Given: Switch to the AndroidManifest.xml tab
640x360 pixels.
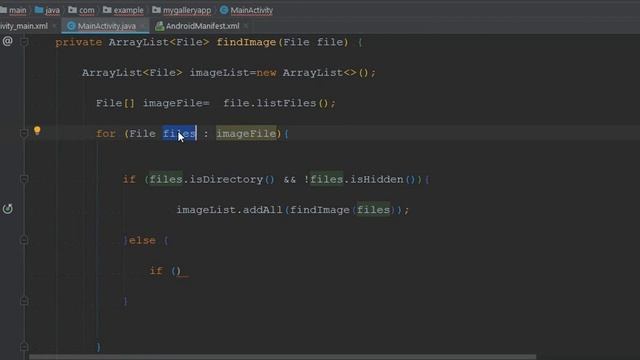Looking at the screenshot, I should pos(202,26).
